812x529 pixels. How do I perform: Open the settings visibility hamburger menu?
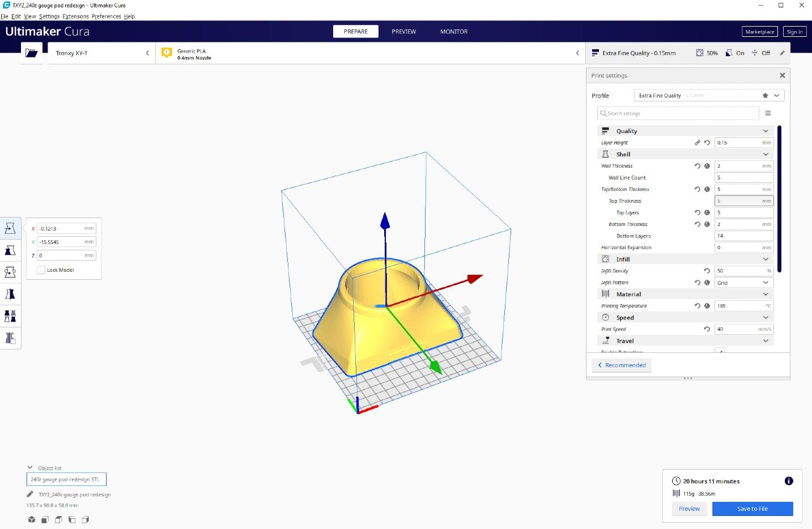[768, 113]
